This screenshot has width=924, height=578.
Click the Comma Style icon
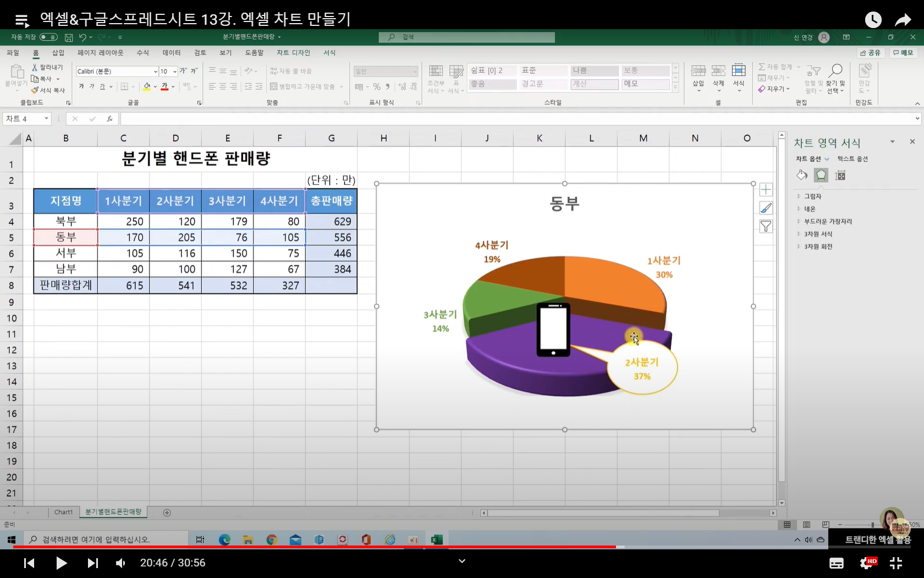pos(388,87)
